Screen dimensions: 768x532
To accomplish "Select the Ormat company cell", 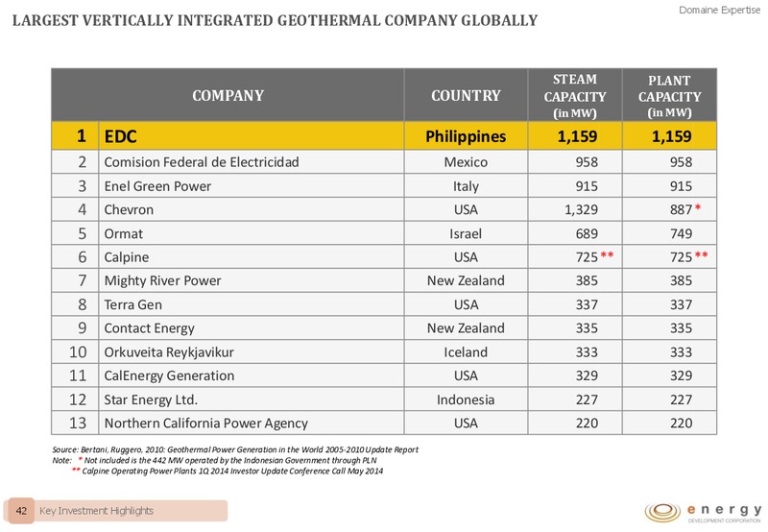I will tap(252, 233).
